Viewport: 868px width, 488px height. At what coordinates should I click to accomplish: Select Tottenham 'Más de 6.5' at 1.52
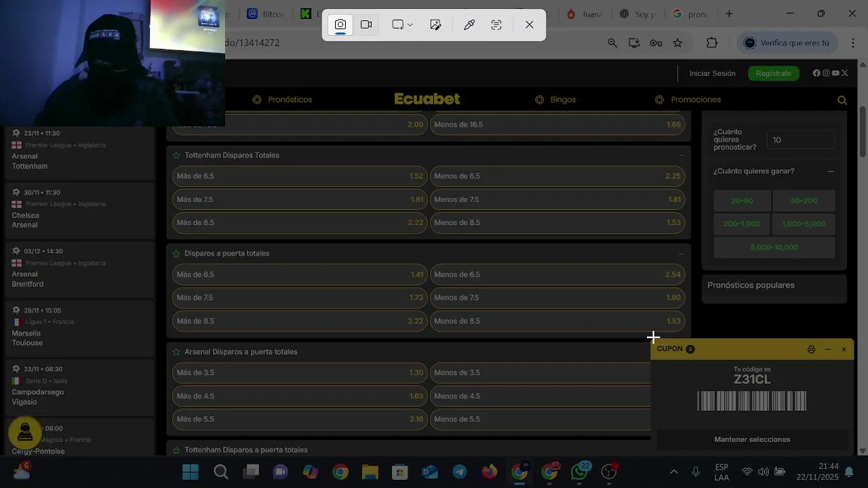tap(300, 176)
